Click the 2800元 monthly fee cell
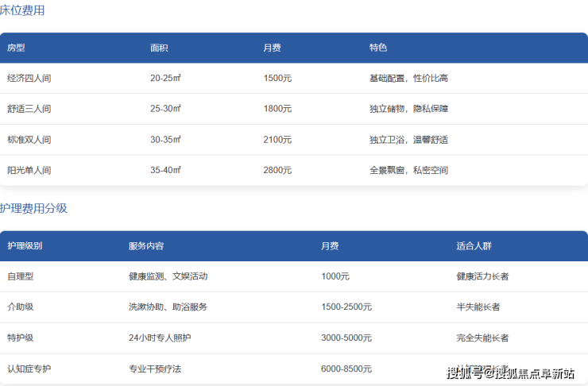 pos(277,170)
